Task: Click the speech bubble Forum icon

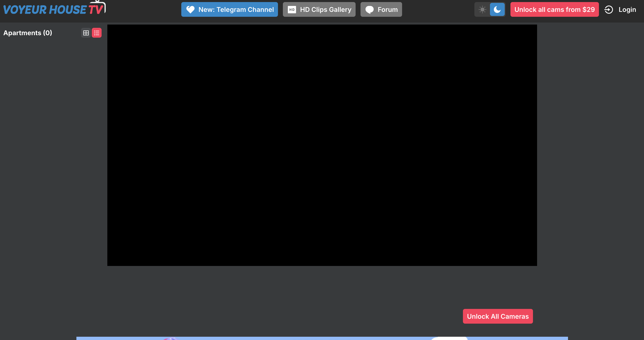Action: click(x=369, y=9)
